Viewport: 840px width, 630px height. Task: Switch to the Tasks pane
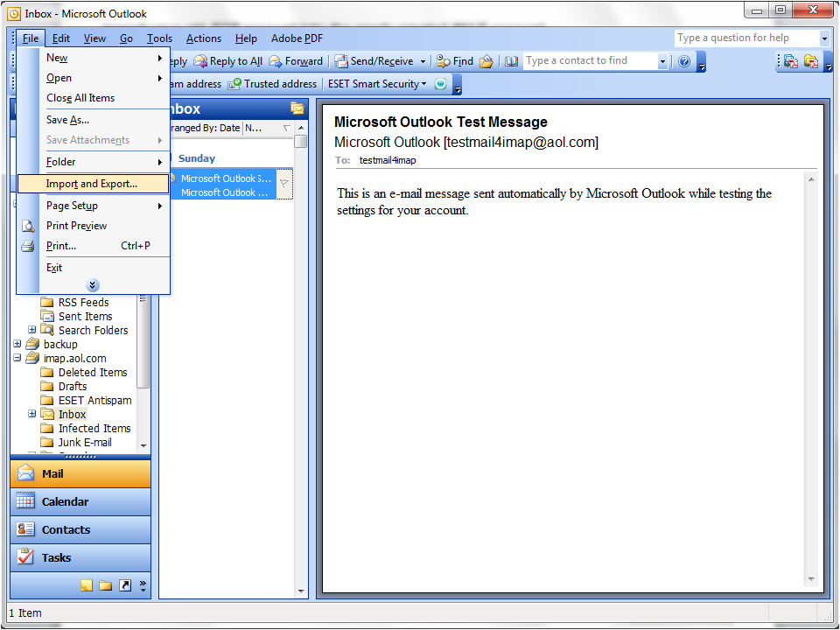(x=80, y=557)
